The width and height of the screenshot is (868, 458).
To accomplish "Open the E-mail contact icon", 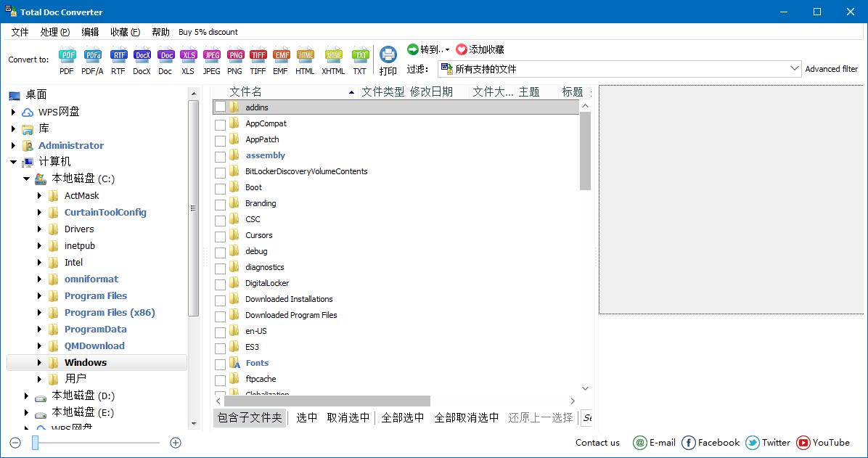I will pyautogui.click(x=640, y=443).
